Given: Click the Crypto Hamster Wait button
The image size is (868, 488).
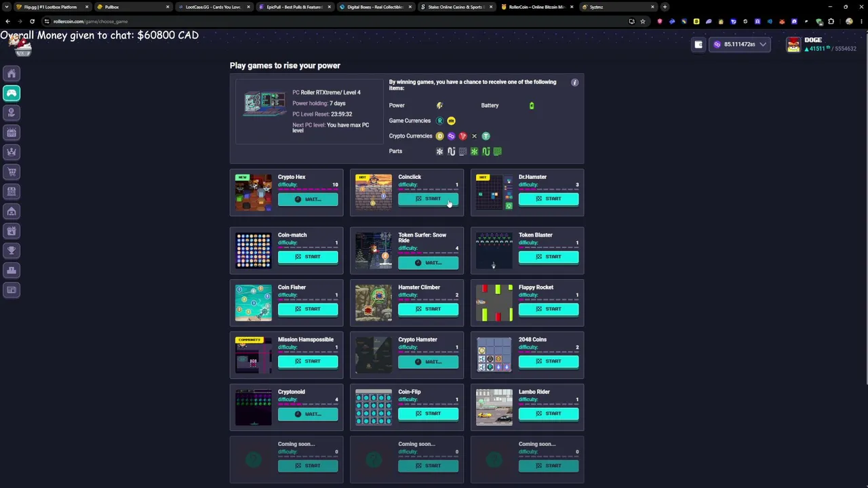Looking at the screenshot, I should [x=428, y=361].
